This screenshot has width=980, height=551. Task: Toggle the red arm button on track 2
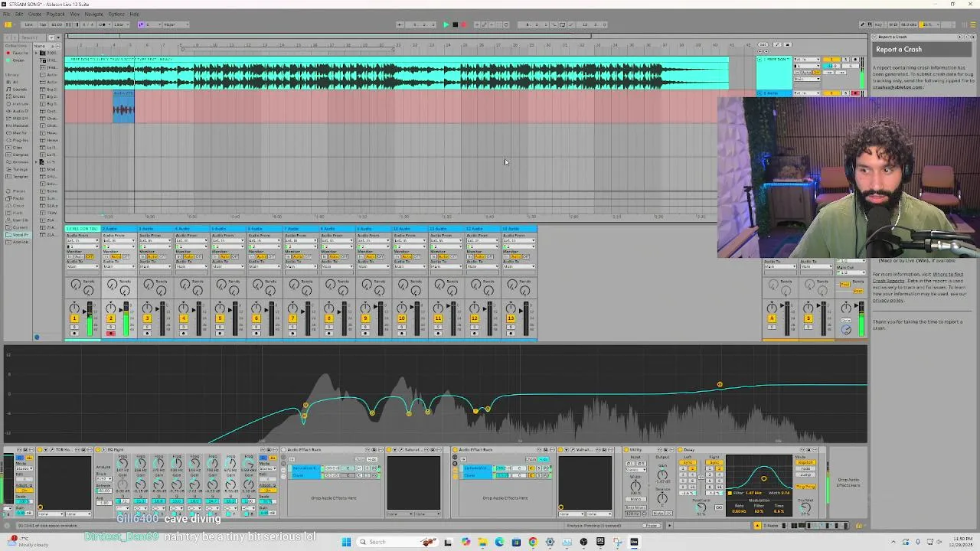point(110,333)
